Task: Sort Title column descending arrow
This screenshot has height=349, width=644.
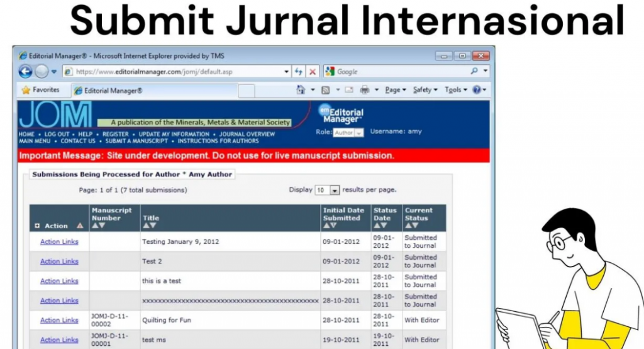Action: 153,225
